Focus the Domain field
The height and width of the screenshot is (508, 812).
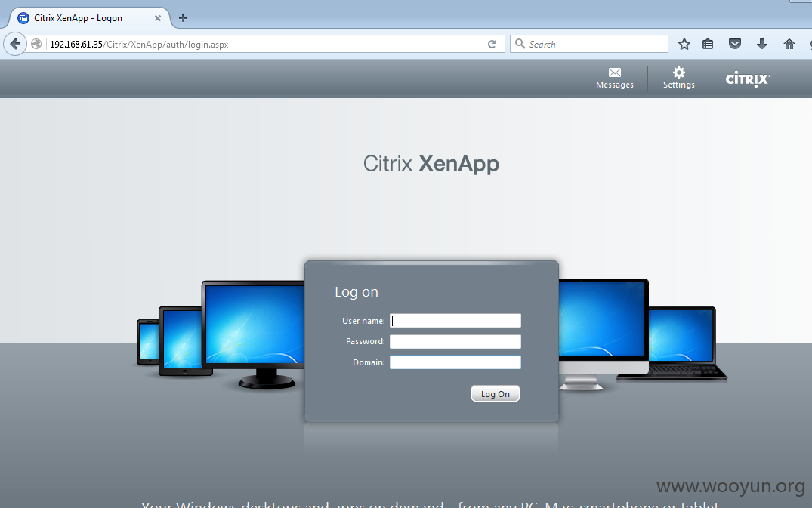pyautogui.click(x=455, y=362)
